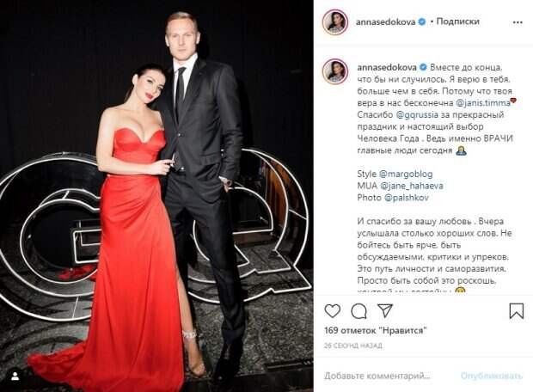This screenshot has height=392, width=533.
Task: Open the @jane_hahaeva MUA credit
Action: pyautogui.click(x=411, y=186)
